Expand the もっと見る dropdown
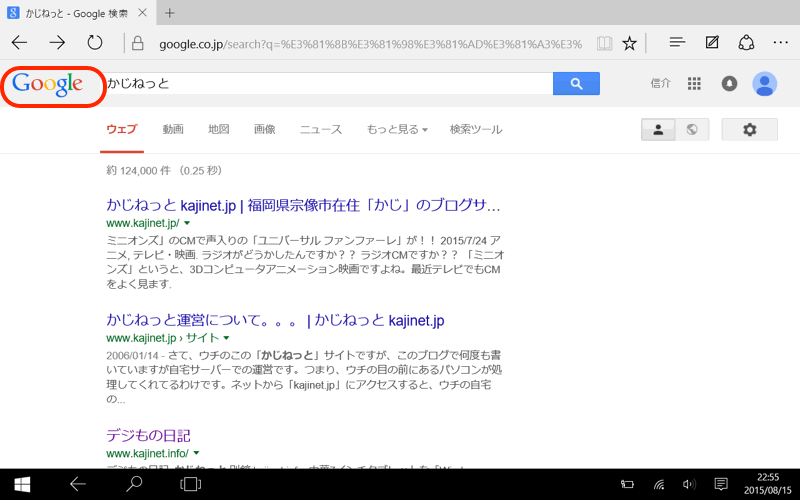The height and width of the screenshot is (500, 800). (397, 130)
